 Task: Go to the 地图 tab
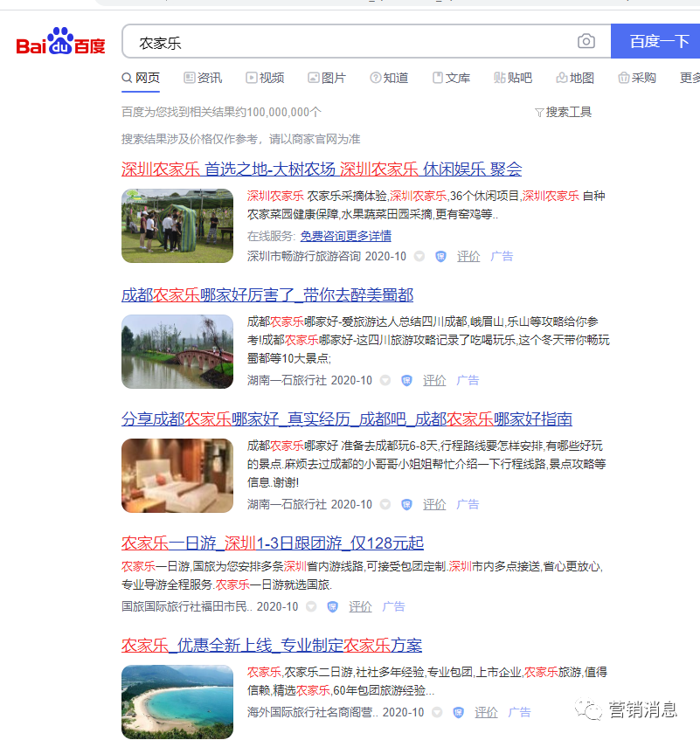tap(575, 78)
